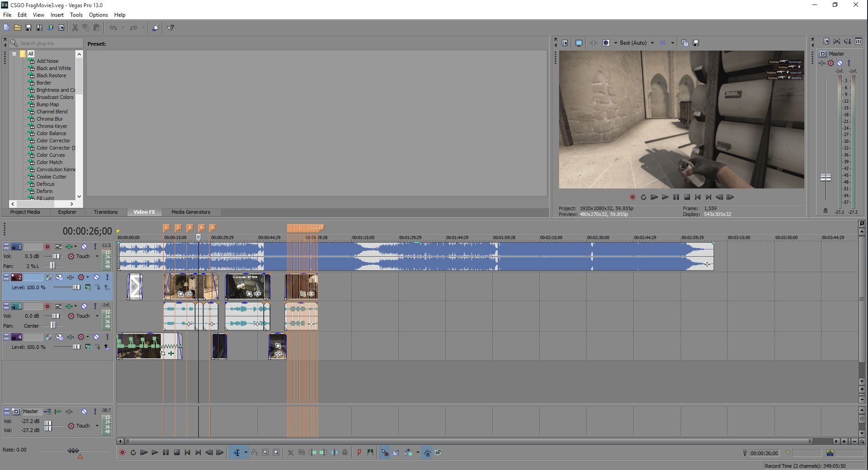Click track 2 Level slider handle

point(76,287)
